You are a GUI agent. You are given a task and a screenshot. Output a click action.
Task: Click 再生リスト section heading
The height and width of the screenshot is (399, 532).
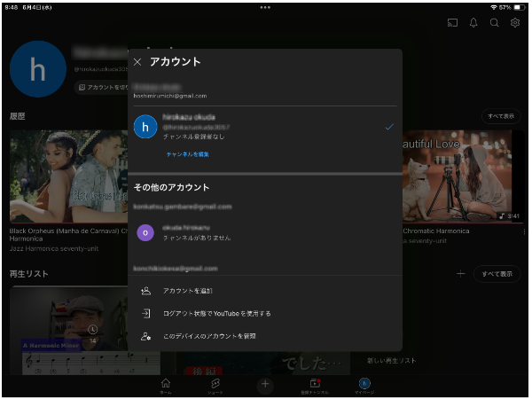[29, 274]
